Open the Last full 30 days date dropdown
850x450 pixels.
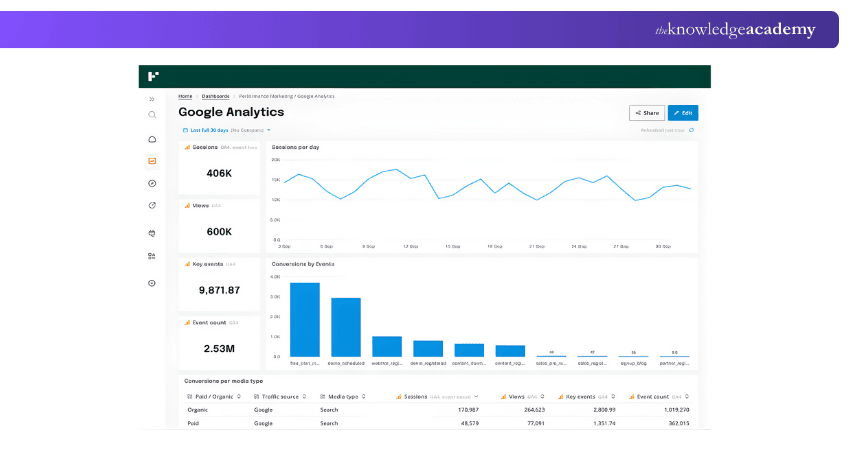click(x=227, y=130)
